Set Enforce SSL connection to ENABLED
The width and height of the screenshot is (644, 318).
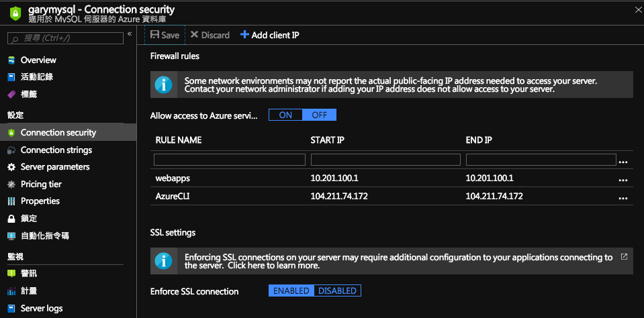point(291,291)
